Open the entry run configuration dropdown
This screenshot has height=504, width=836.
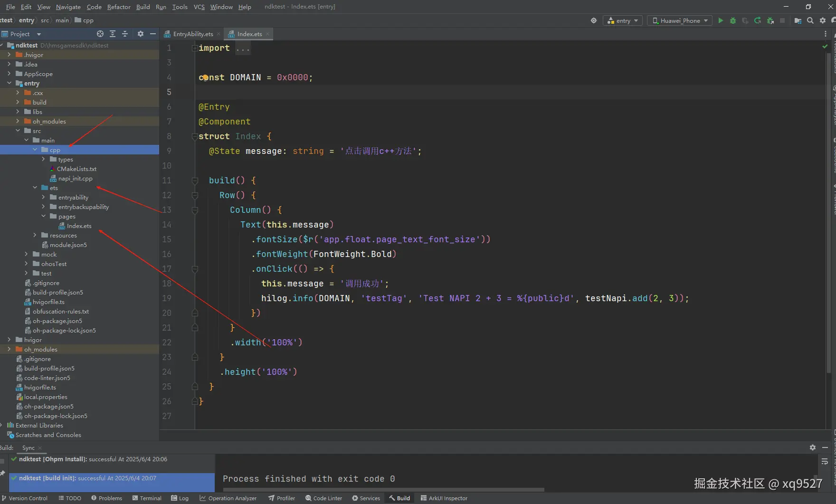(x=623, y=20)
